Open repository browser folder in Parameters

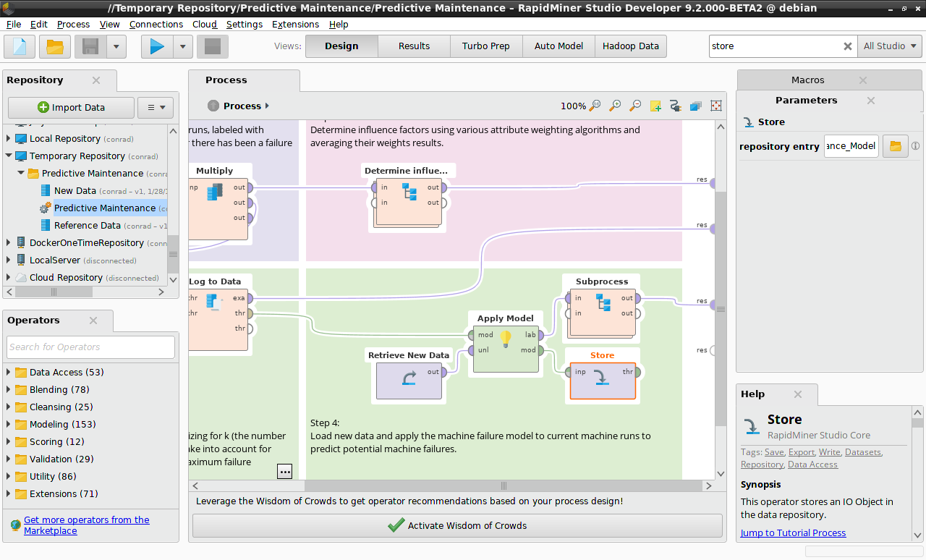coord(895,146)
